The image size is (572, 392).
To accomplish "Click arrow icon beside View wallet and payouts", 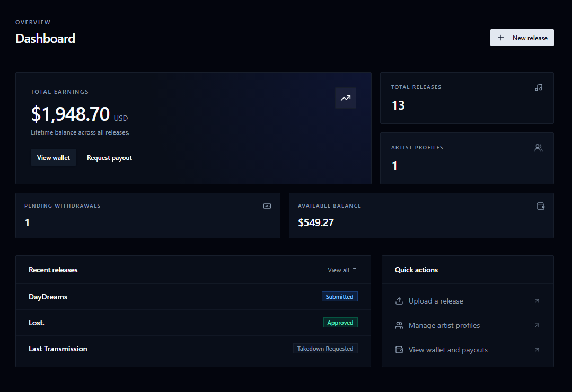I will click(537, 349).
